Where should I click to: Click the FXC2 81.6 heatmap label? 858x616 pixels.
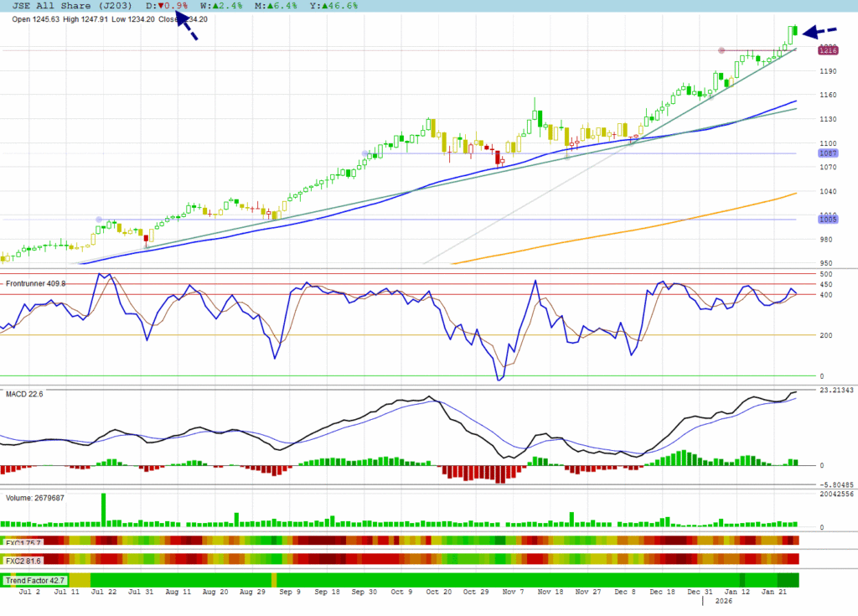click(x=23, y=560)
